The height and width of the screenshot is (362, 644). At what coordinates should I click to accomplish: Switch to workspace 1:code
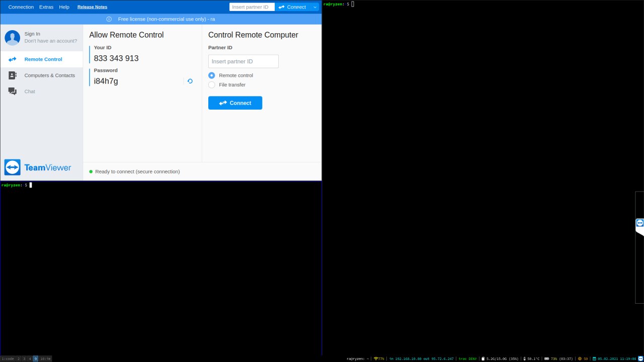coord(8,358)
